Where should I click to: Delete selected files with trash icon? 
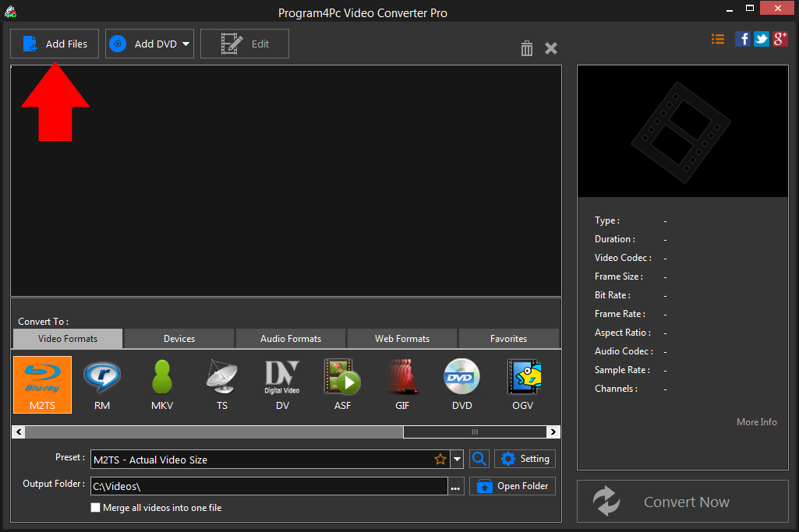click(526, 48)
